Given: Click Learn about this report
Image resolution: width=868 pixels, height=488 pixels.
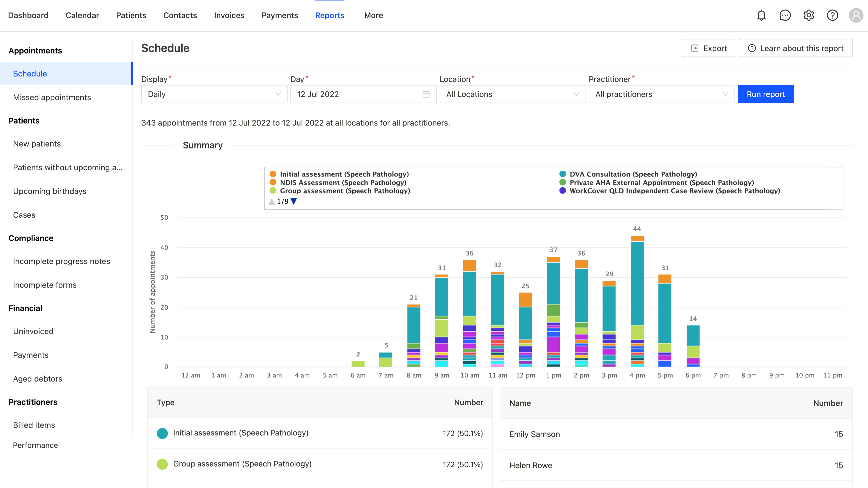Looking at the screenshot, I should pyautogui.click(x=796, y=48).
